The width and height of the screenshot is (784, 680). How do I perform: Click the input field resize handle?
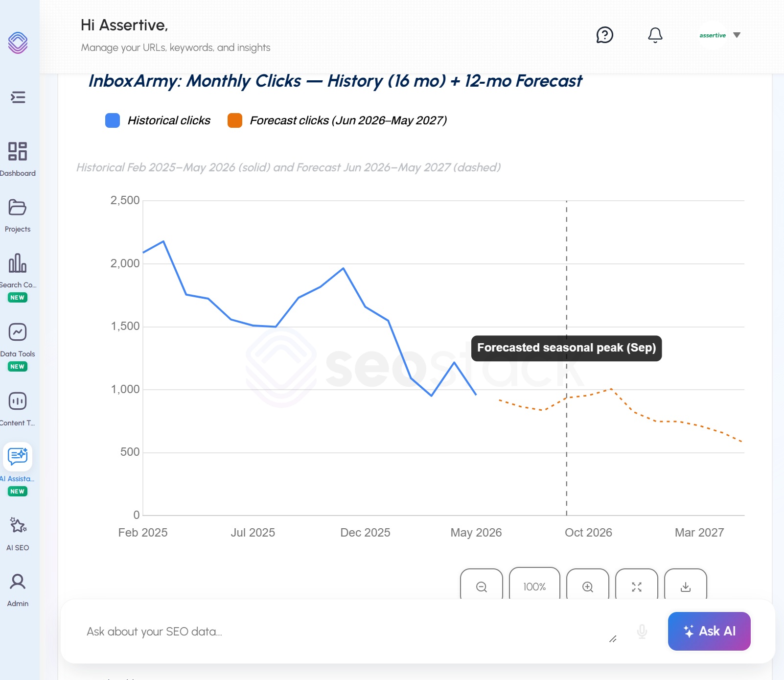613,639
